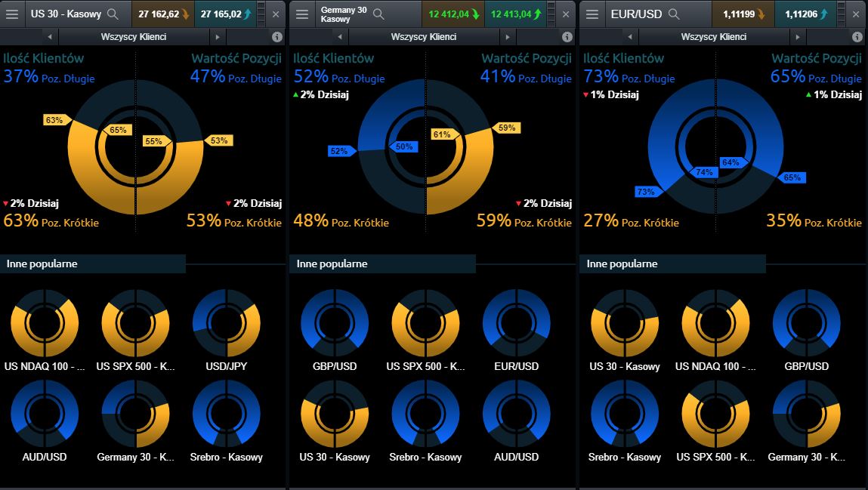
Task: Open hamburger menu in EUR/USD panel
Action: (592, 14)
